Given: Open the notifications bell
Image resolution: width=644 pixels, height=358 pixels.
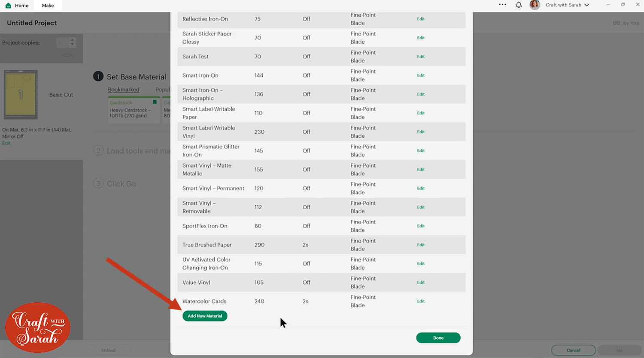Looking at the screenshot, I should click(x=519, y=5).
